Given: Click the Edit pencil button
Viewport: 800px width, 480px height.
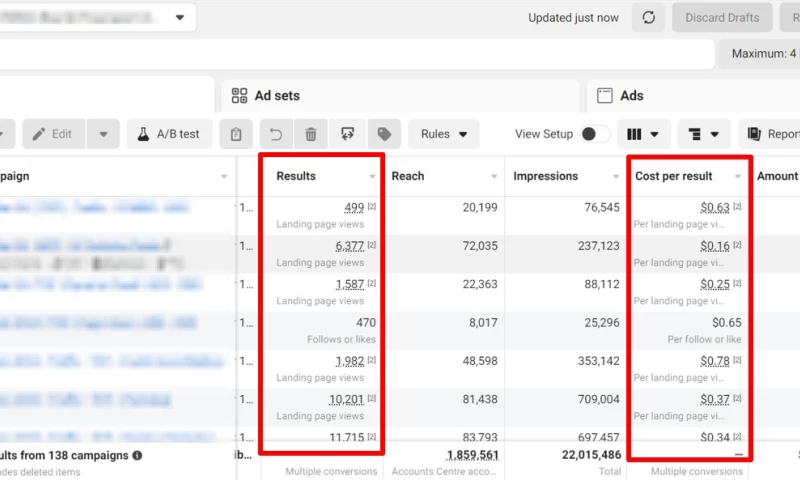Looking at the screenshot, I should click(53, 134).
